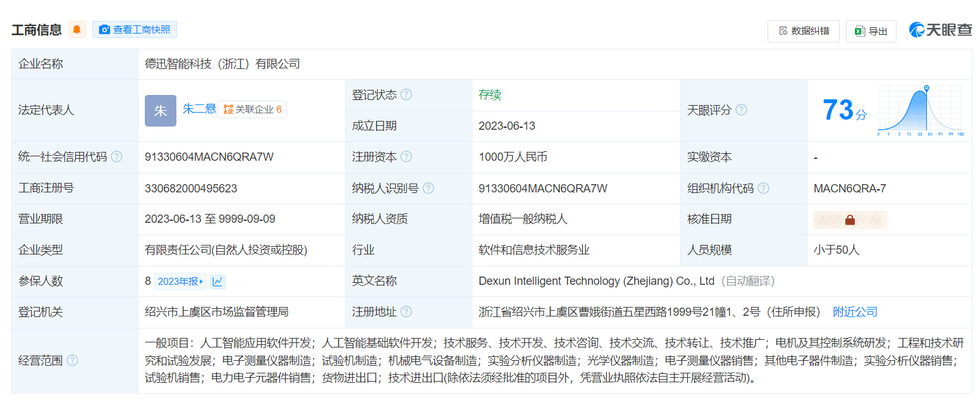The height and width of the screenshot is (412, 980).
Task: Click the orange bell alert icon
Action: (x=77, y=29)
